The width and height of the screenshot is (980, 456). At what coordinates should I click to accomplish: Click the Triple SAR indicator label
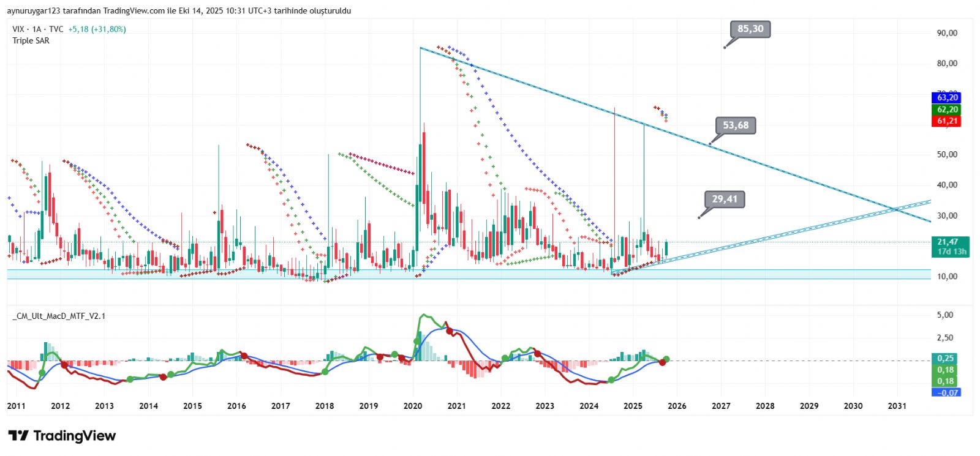pyautogui.click(x=31, y=41)
